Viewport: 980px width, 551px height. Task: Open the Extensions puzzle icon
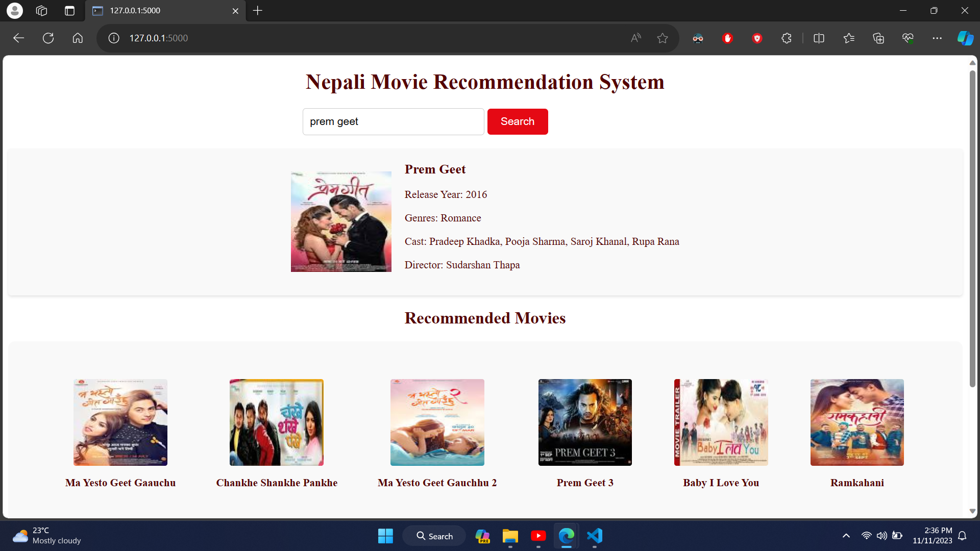click(787, 38)
